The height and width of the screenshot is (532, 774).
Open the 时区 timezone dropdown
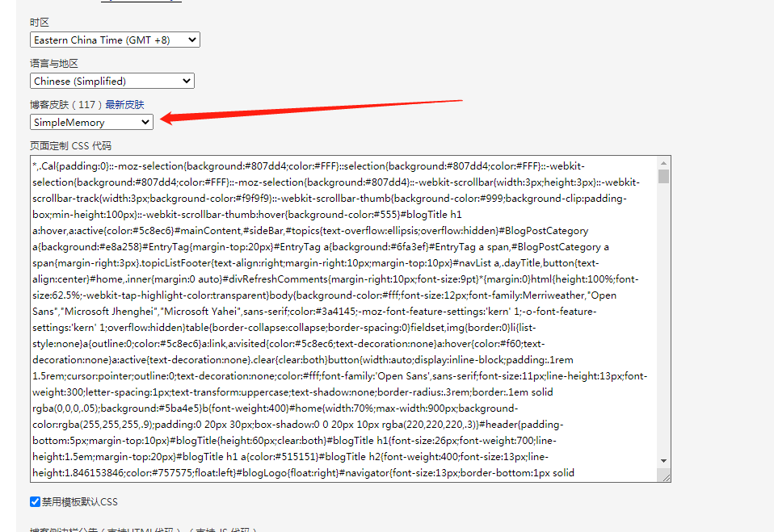click(115, 40)
